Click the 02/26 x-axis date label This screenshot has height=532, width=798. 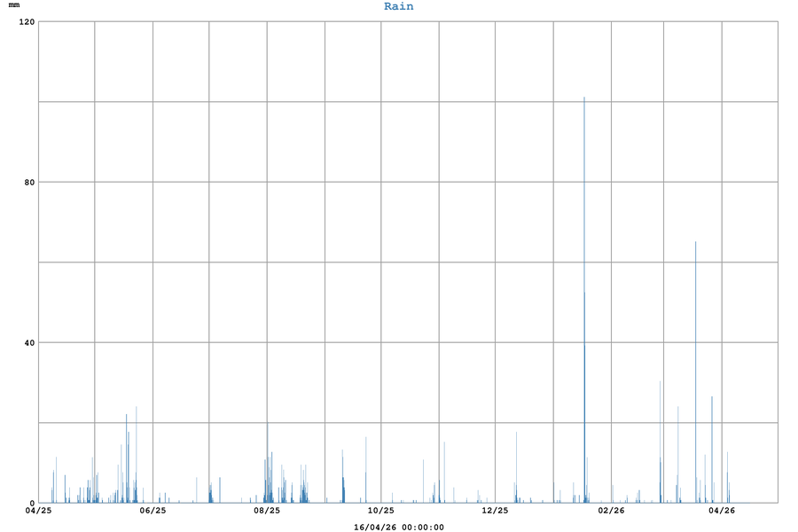click(612, 511)
